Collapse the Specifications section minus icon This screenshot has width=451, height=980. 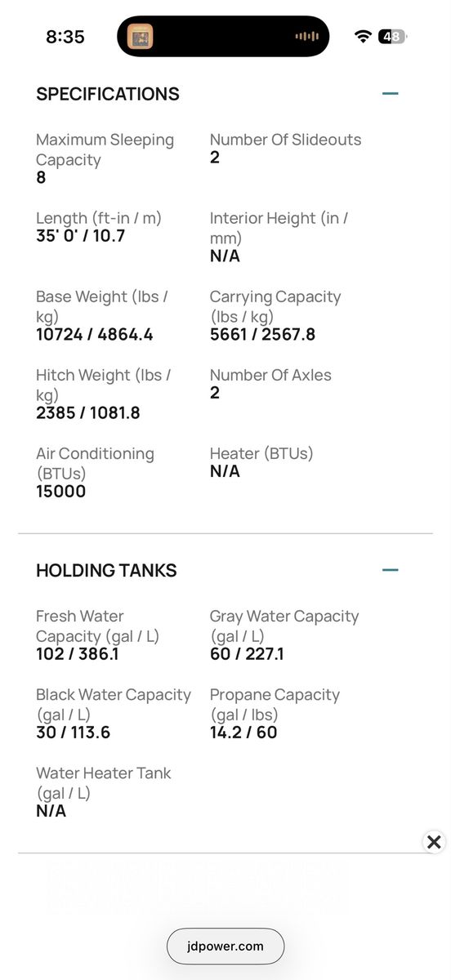coord(391,93)
